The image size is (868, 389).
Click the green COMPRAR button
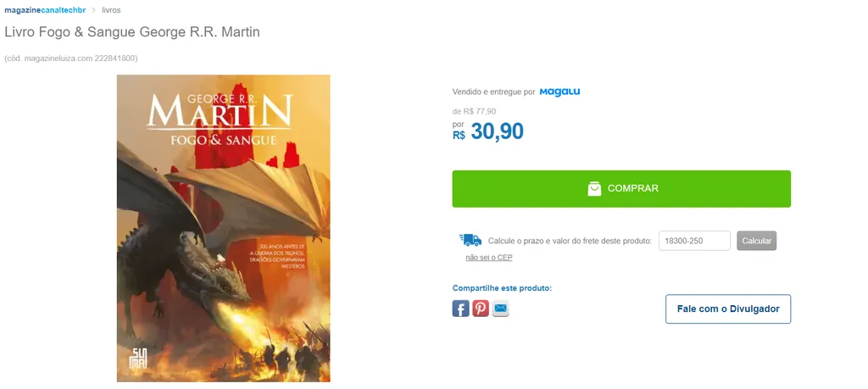[x=621, y=189]
